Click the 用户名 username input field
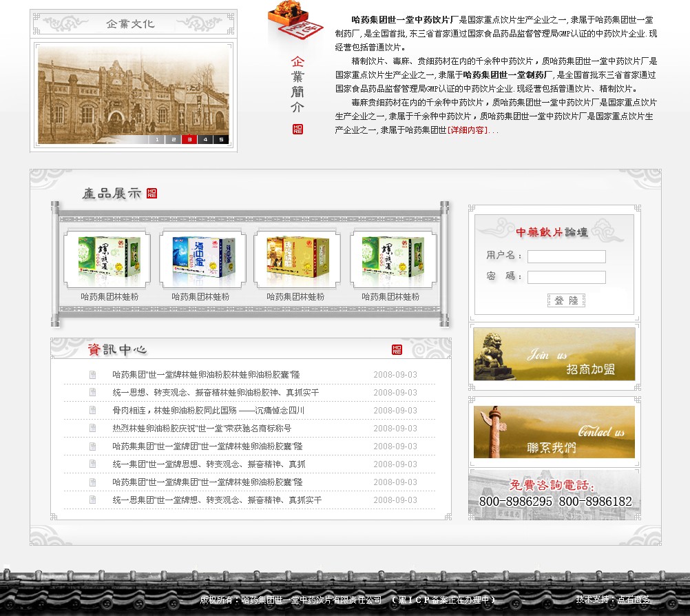 [x=566, y=256]
